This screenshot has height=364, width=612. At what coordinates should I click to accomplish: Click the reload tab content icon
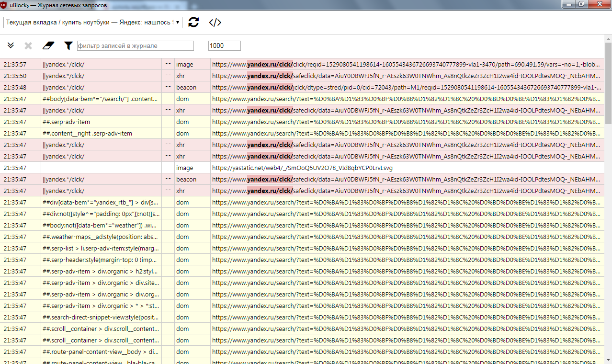point(193,22)
